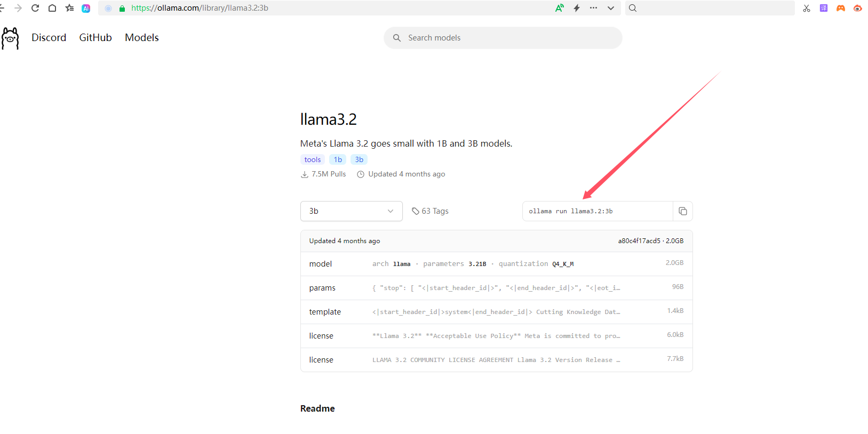This screenshot has height=434, width=868.
Task: Click the browser search box
Action: click(x=710, y=8)
